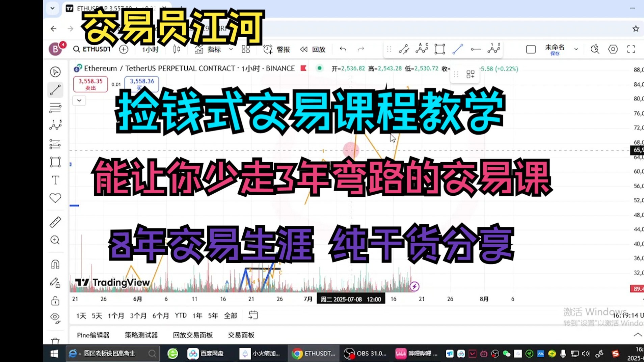Open the 交易面板 tab
The height and width of the screenshot is (362, 644).
241,335
